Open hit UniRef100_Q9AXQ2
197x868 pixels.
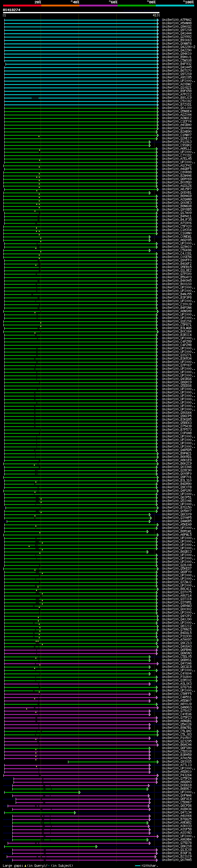coord(176,26)
